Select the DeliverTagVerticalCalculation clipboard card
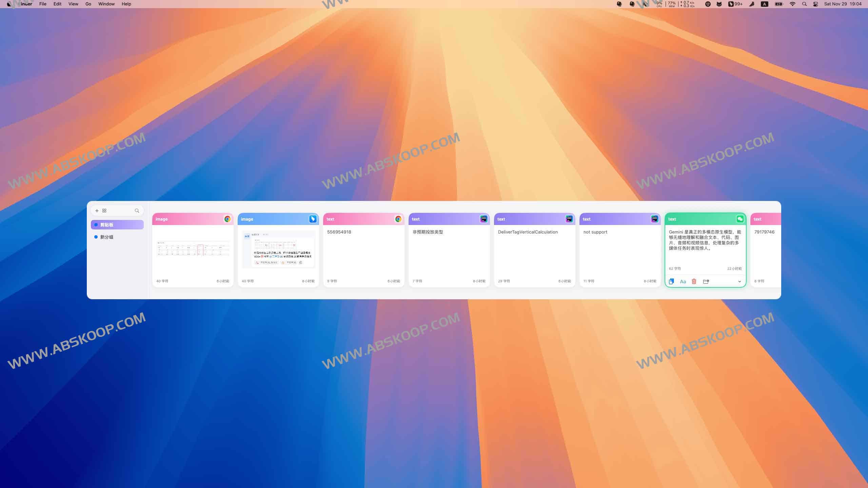Image resolution: width=868 pixels, height=488 pixels. pos(534,251)
